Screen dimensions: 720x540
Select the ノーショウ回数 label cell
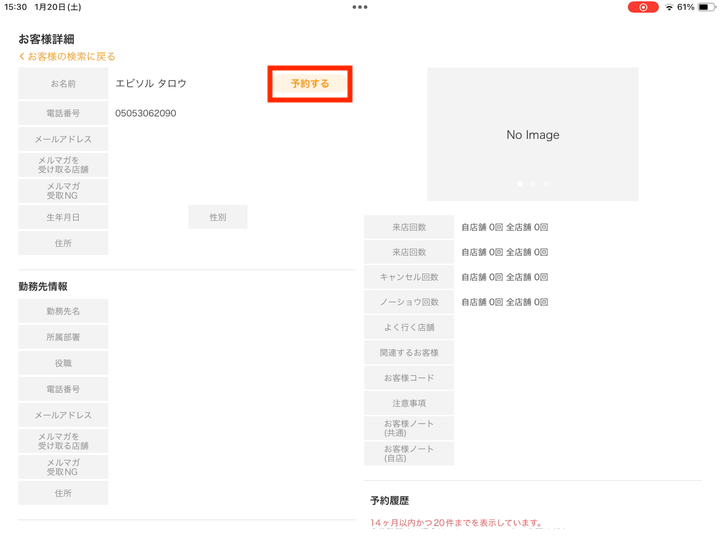pyautogui.click(x=409, y=302)
